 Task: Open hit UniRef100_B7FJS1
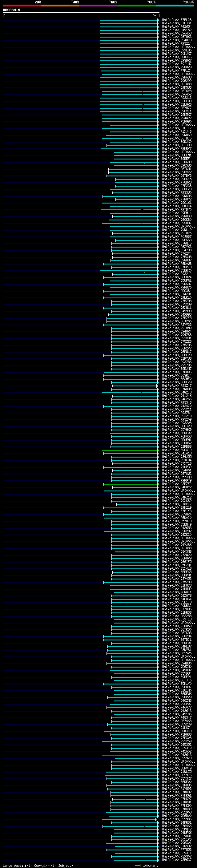(177, 23)
